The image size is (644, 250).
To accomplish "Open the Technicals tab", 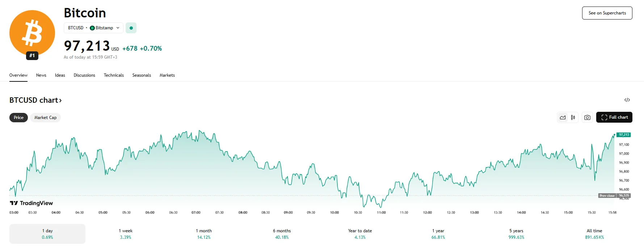I will [114, 75].
